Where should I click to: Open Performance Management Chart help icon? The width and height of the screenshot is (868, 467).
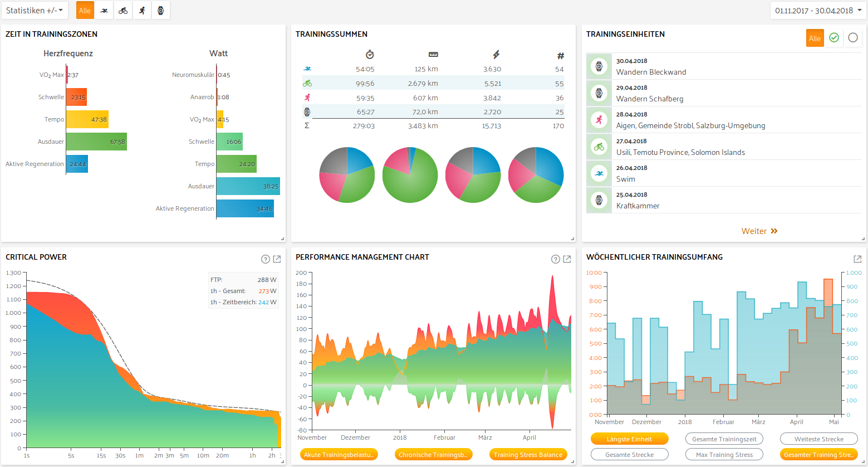coord(556,259)
